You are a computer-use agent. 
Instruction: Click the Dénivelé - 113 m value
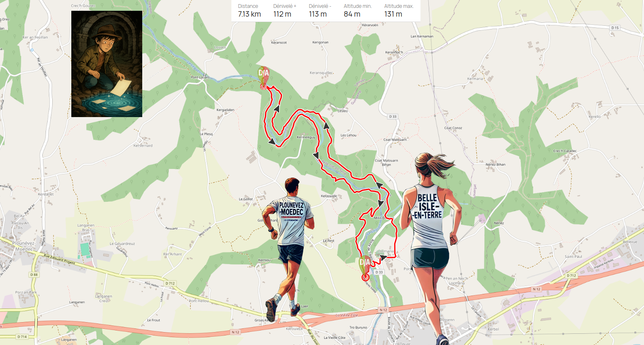[x=320, y=11]
